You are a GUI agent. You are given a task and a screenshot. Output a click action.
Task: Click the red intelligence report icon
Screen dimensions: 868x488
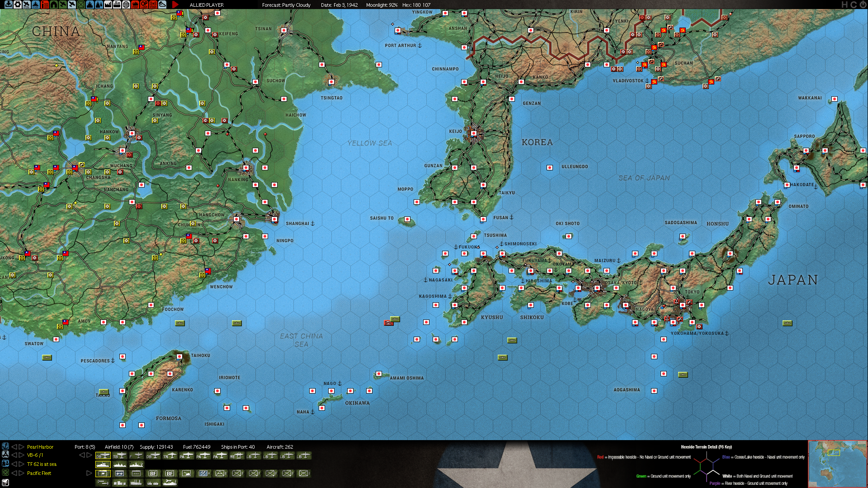tap(45, 5)
